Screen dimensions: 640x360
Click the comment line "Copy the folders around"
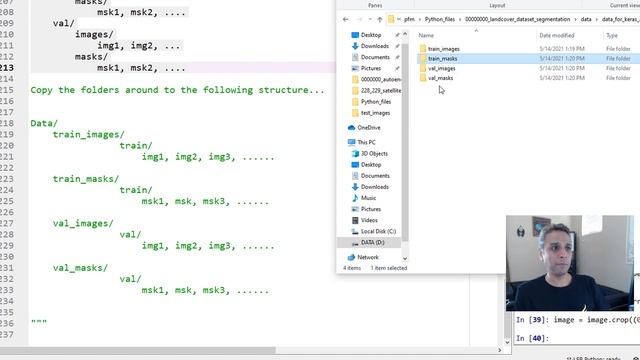click(177, 90)
